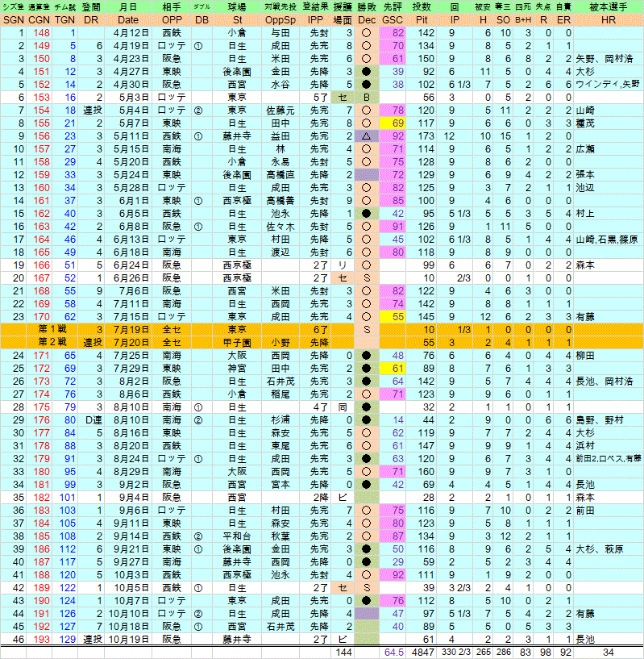Image resolution: width=644 pixels, height=659 pixels.
Task: Click opposing starter 佐々木
Action: 280,227
